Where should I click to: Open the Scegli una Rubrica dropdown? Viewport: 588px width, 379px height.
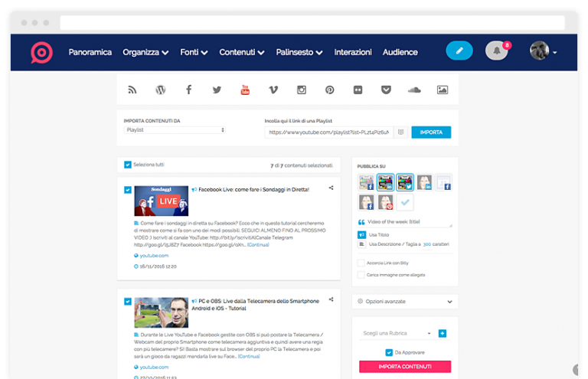[x=397, y=334]
